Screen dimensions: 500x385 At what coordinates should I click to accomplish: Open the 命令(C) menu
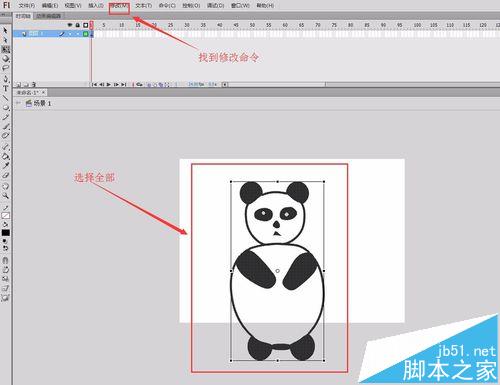(167, 6)
